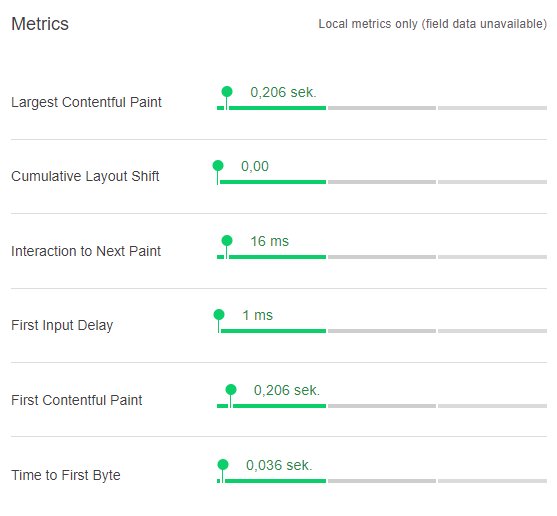Click the 0,00 layout shift value
This screenshot has width=557, height=516.
255,166
